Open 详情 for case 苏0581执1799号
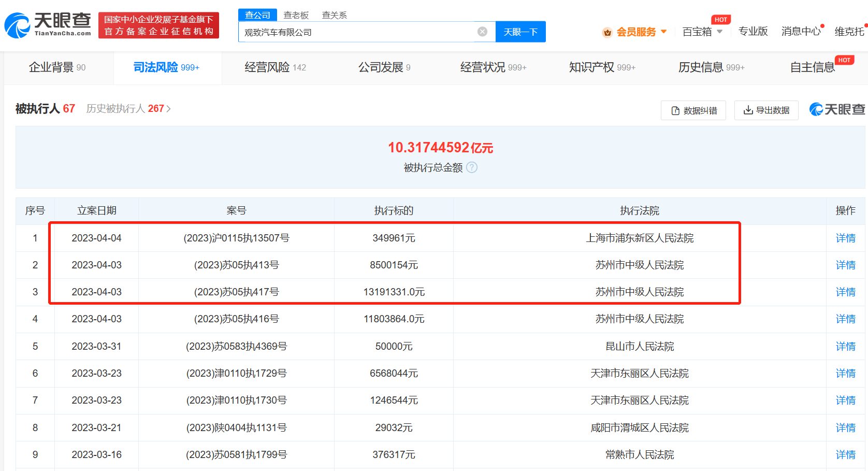The width and height of the screenshot is (868, 471). pos(845,454)
